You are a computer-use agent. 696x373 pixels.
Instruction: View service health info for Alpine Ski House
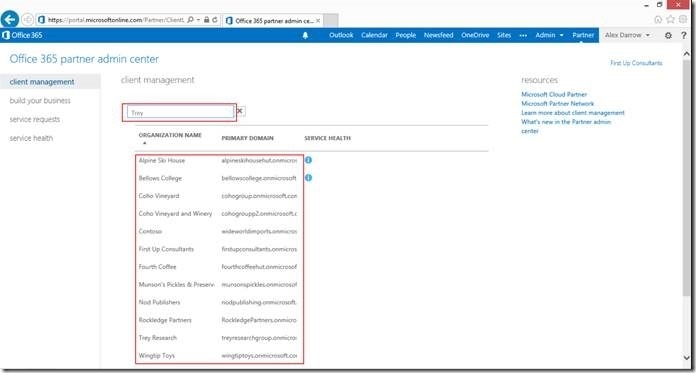[308, 160]
